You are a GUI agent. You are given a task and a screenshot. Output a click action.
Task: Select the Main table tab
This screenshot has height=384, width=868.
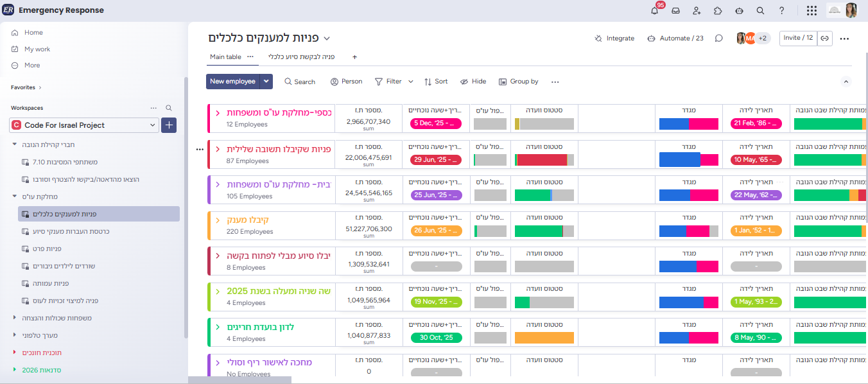(225, 57)
